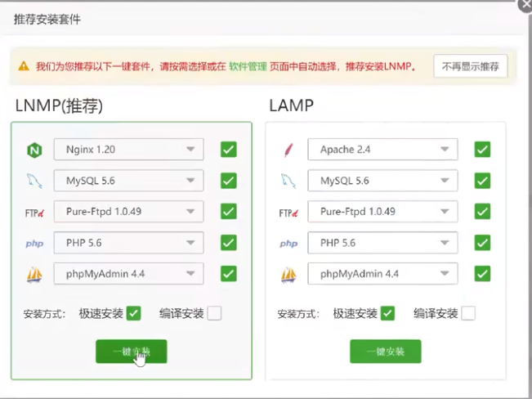Open the 软件管理 link
Viewport: 532px width, 399px height.
point(248,66)
